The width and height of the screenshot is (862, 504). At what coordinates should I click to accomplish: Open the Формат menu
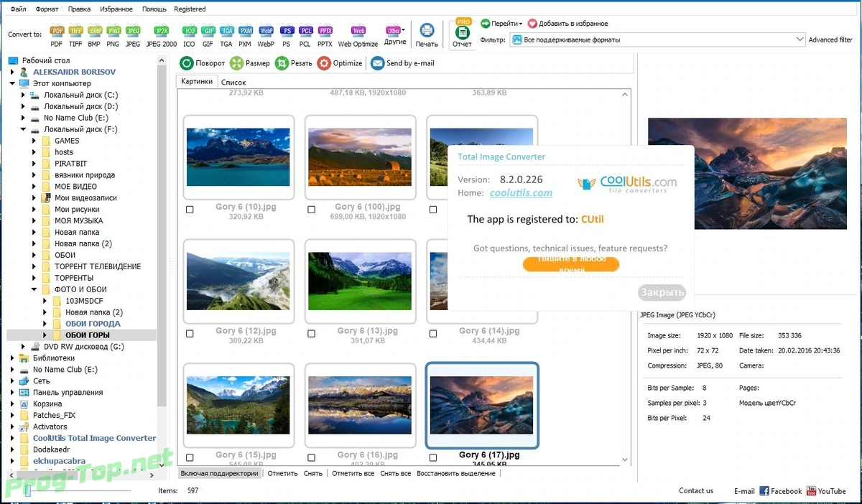47,9
